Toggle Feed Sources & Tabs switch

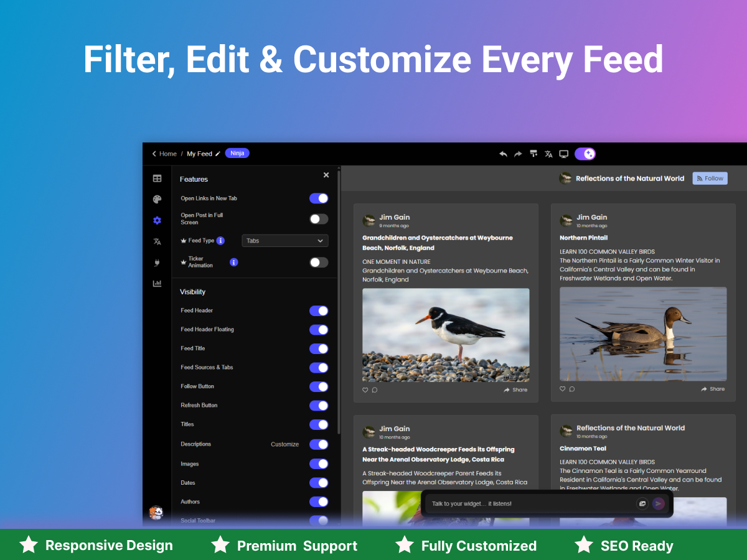point(319,368)
